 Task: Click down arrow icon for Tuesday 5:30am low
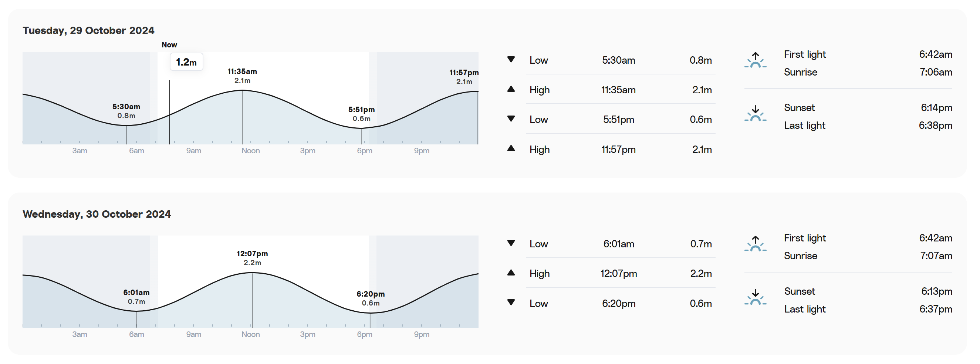point(511,60)
